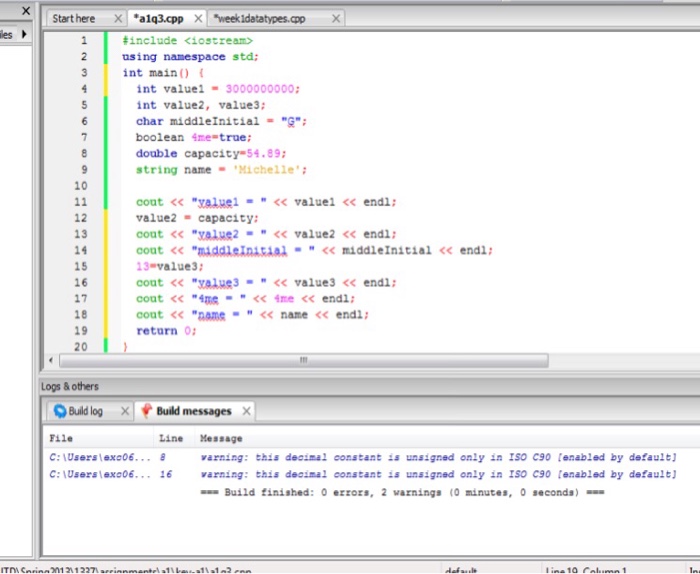Close the Start here tab

click(x=118, y=19)
